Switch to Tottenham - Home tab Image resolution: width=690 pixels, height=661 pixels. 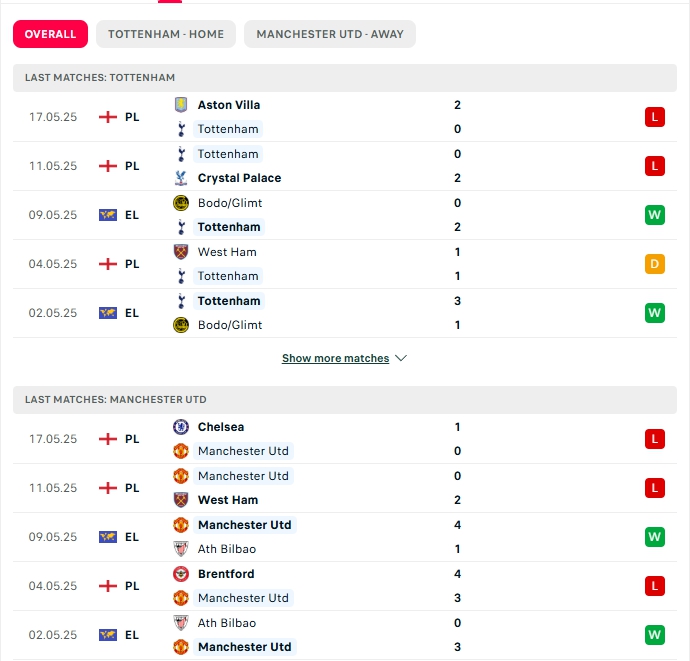[166, 34]
